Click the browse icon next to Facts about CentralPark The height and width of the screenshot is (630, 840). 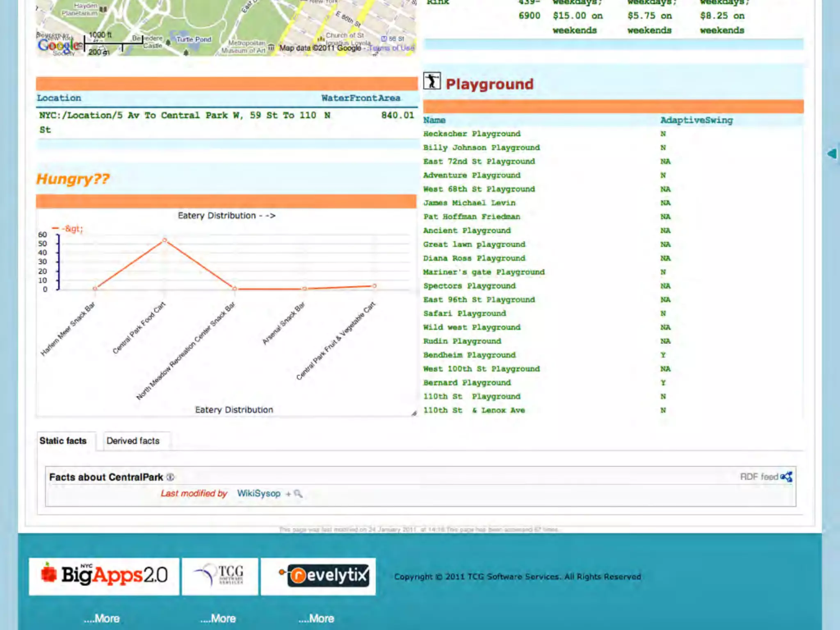pyautogui.click(x=171, y=477)
